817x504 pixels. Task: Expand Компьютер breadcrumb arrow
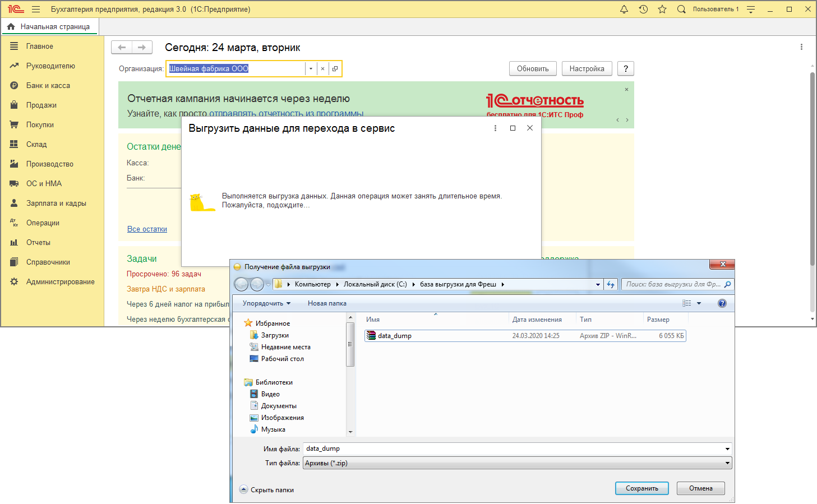click(x=338, y=284)
